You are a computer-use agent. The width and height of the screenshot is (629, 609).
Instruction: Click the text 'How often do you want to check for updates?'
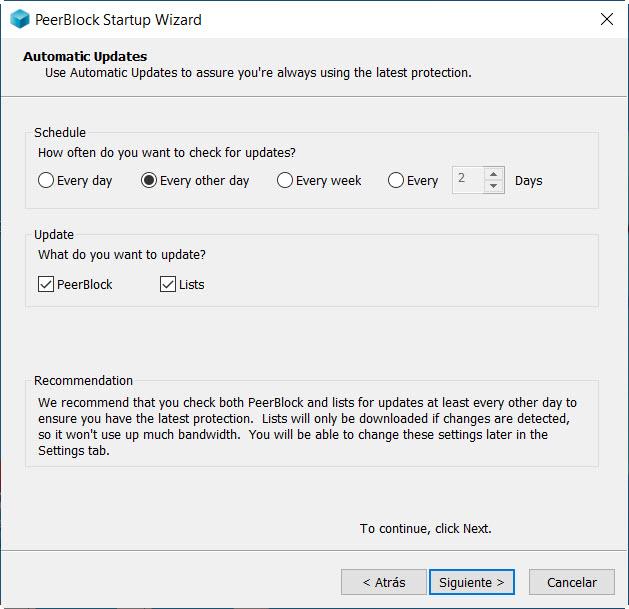point(167,153)
